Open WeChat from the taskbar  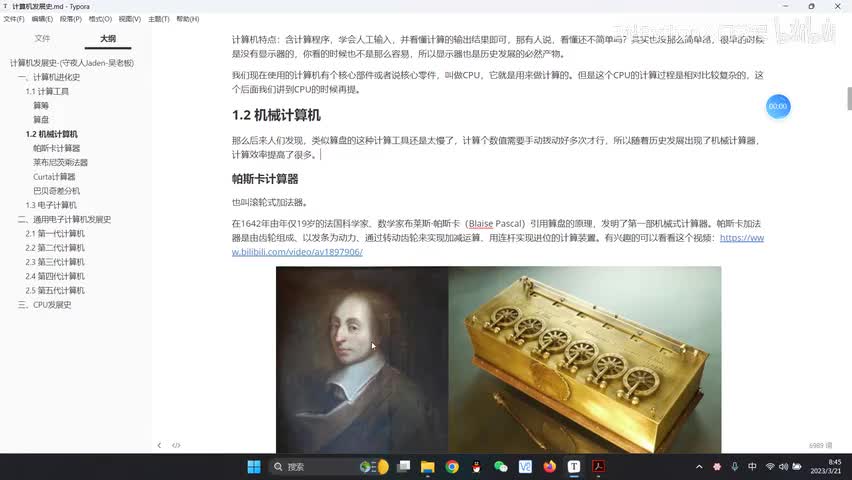[x=500, y=466]
